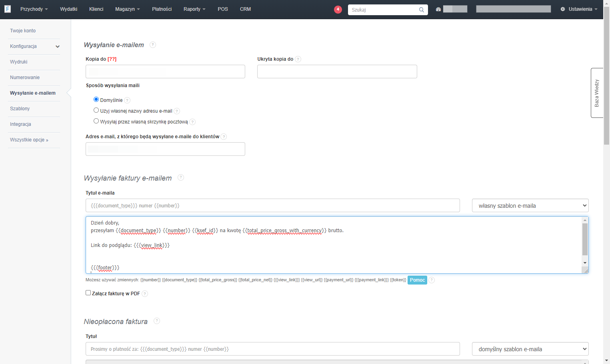Open help icon beside 'Wysyłanie faktury e-mailem' heading
Screen dimensions: 610x364
click(181, 177)
